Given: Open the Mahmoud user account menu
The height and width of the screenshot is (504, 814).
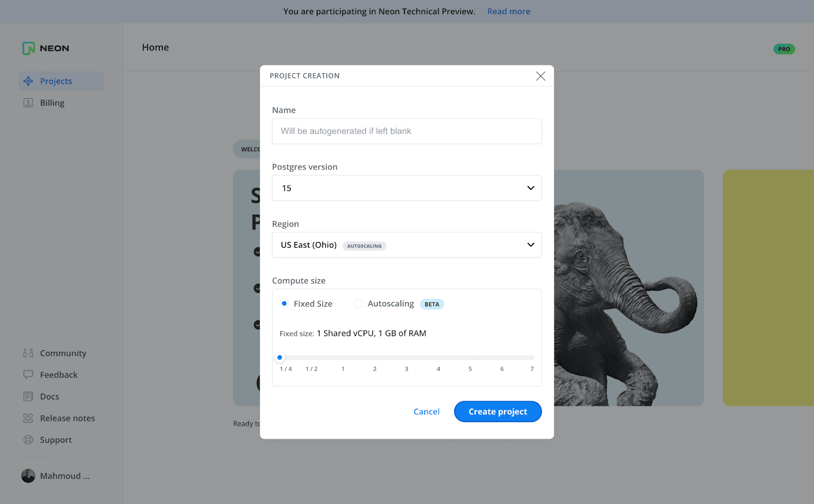Looking at the screenshot, I should pyautogui.click(x=56, y=476).
